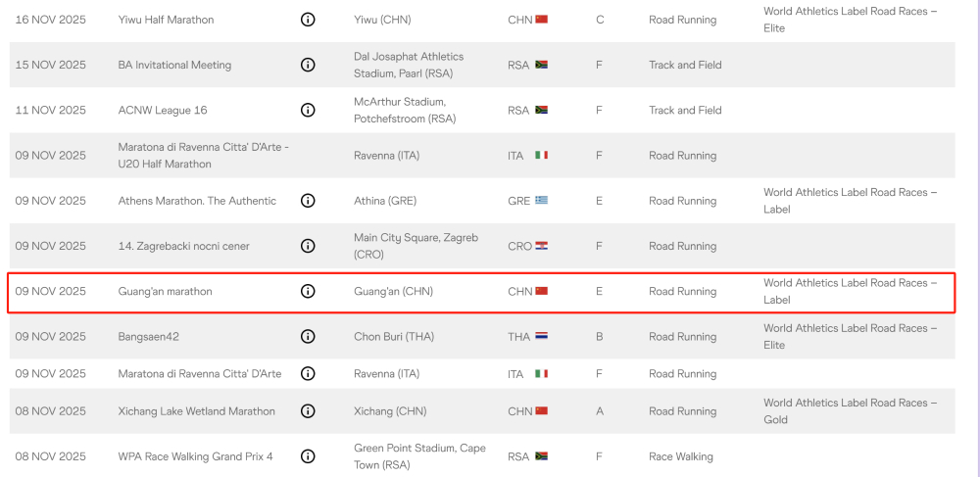Open Bangsaen42 info icon
Image resolution: width=980 pixels, height=477 pixels.
click(308, 336)
